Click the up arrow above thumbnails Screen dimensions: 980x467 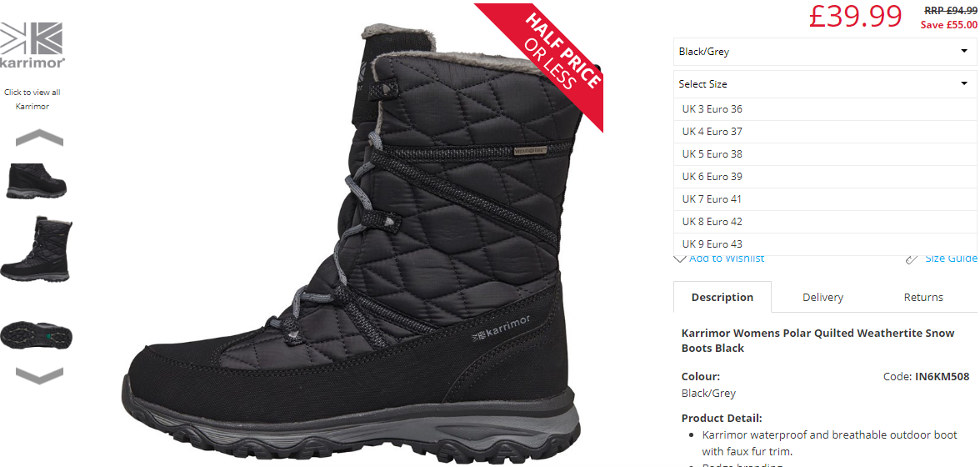click(x=39, y=138)
